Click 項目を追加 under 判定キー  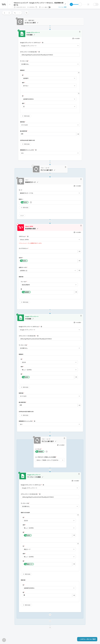pos(24,207)
